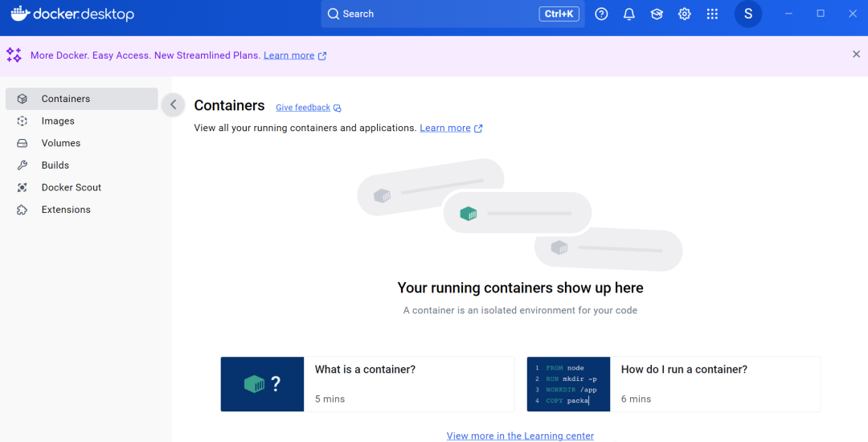Click the Images icon in sidebar
Screen dimensions: 868x442
pyautogui.click(x=23, y=121)
